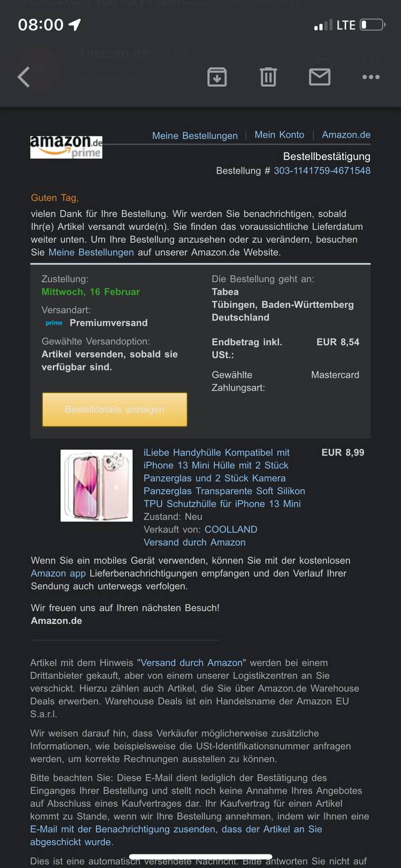Tap the Bestelldetails anzeigen button
This screenshot has height=868, width=401.
click(115, 410)
